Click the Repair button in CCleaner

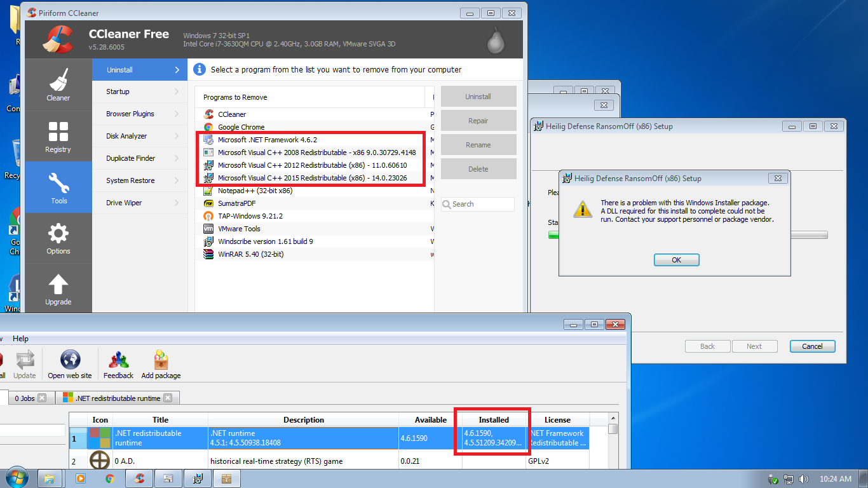pyautogui.click(x=478, y=121)
